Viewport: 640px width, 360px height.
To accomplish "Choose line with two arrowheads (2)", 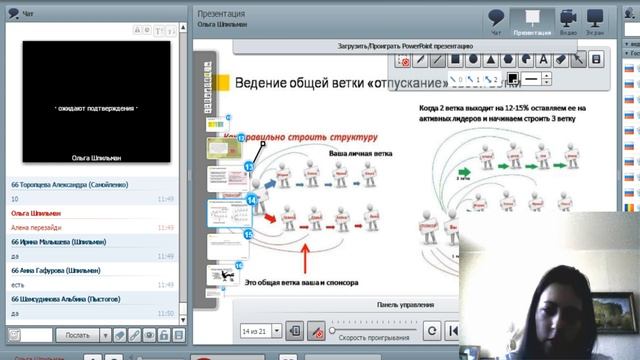I will tap(491, 80).
